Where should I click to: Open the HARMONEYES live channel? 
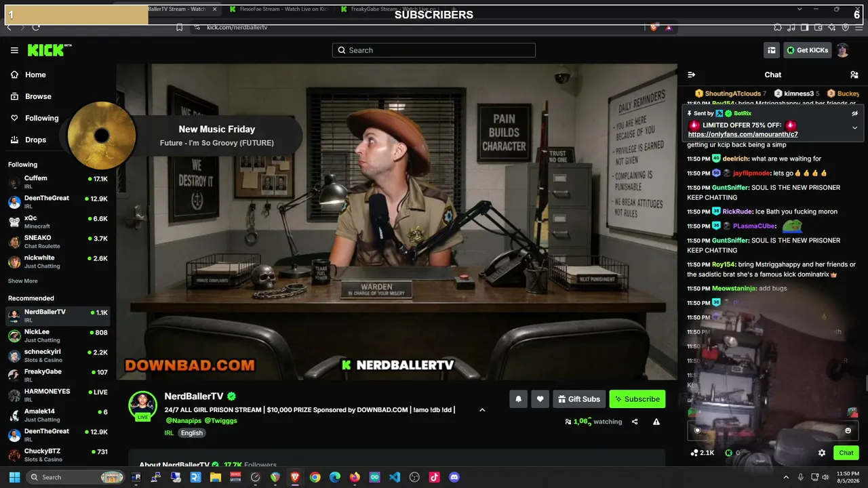pyautogui.click(x=58, y=395)
